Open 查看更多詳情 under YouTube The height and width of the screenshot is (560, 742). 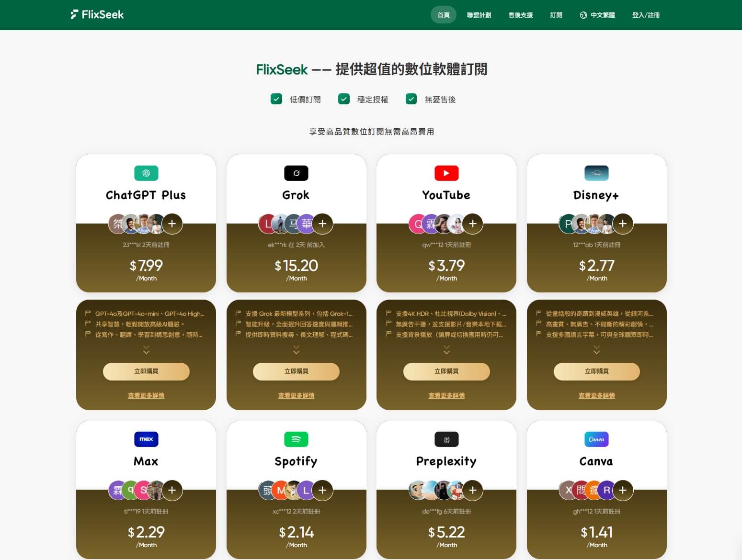coord(446,396)
